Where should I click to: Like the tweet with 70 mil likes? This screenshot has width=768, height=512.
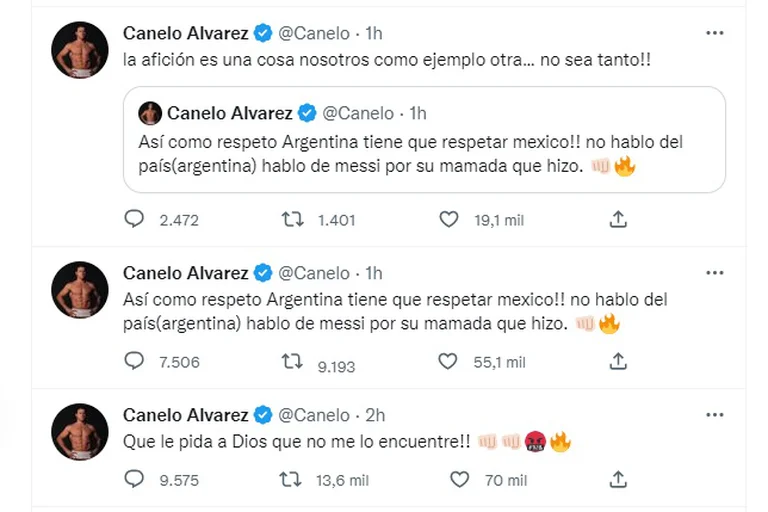(x=459, y=479)
